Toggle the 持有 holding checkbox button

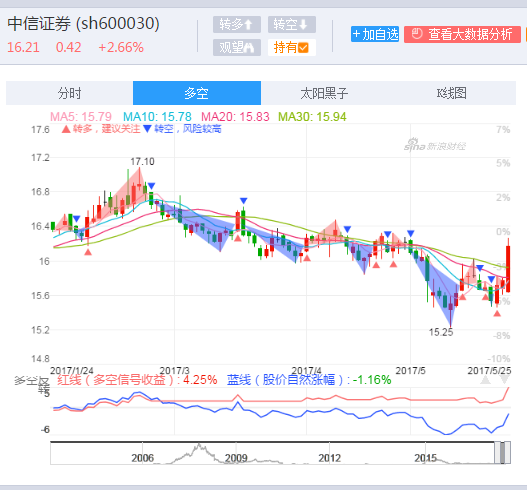point(291,47)
